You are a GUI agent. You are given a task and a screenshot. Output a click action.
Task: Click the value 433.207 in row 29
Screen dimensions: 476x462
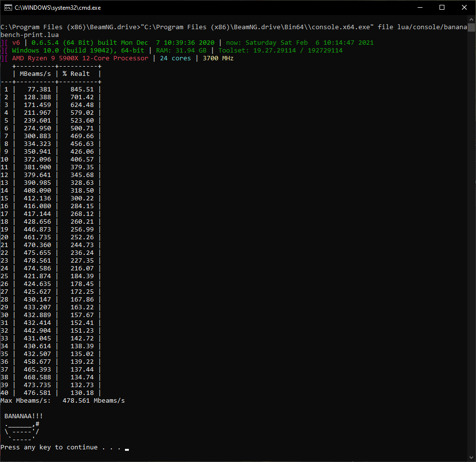[x=37, y=307]
